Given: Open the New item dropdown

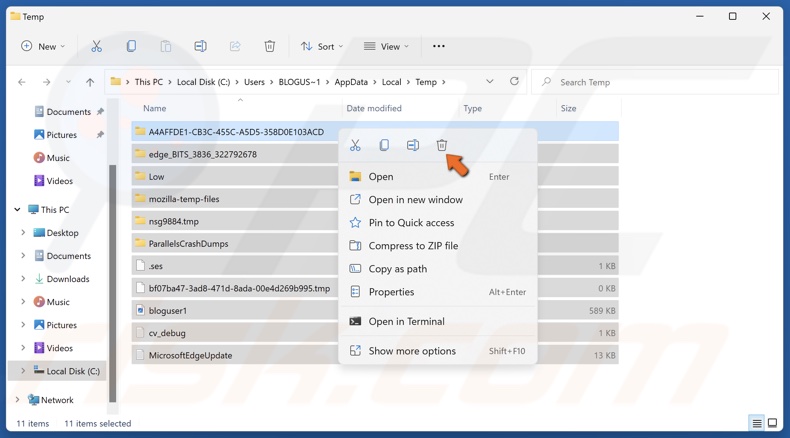Looking at the screenshot, I should [x=43, y=46].
